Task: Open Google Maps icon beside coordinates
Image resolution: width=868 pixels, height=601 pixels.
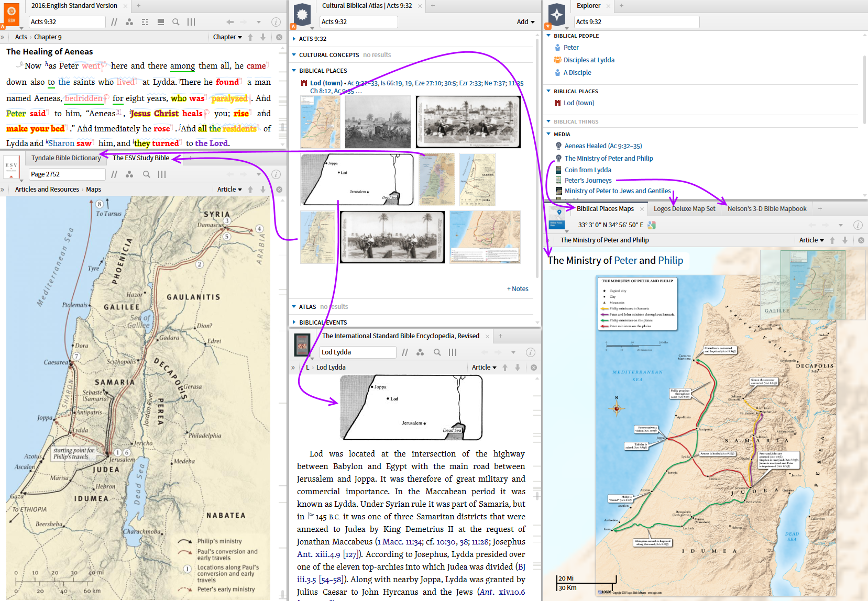Action: click(x=652, y=225)
